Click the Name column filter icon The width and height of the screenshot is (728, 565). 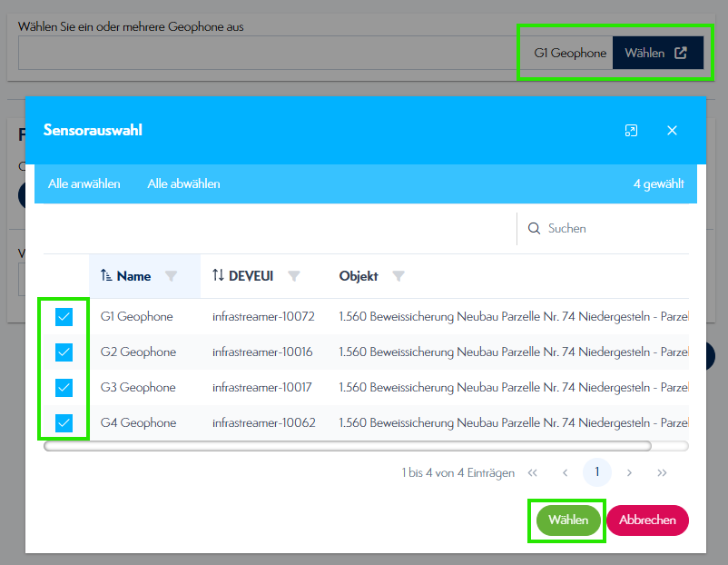pos(171,276)
